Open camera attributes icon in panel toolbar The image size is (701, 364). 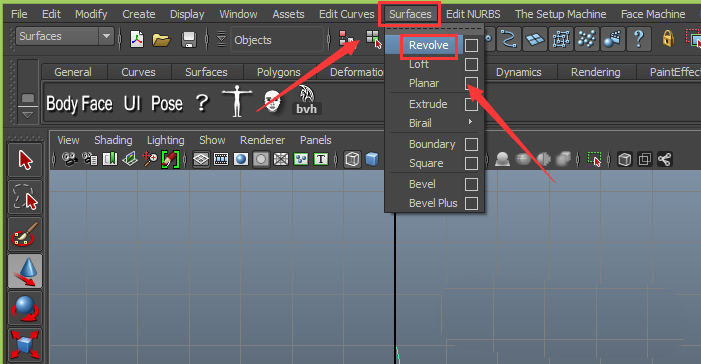tap(90, 159)
